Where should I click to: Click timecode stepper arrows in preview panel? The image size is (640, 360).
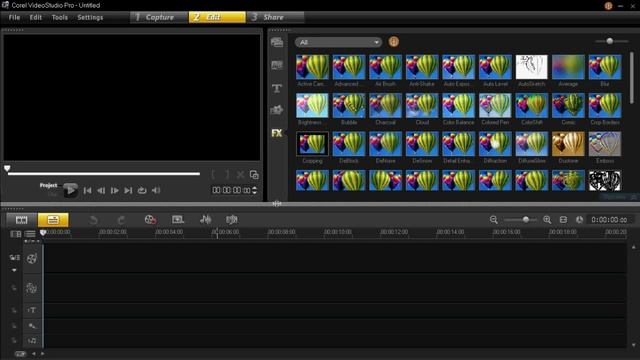[x=255, y=190]
